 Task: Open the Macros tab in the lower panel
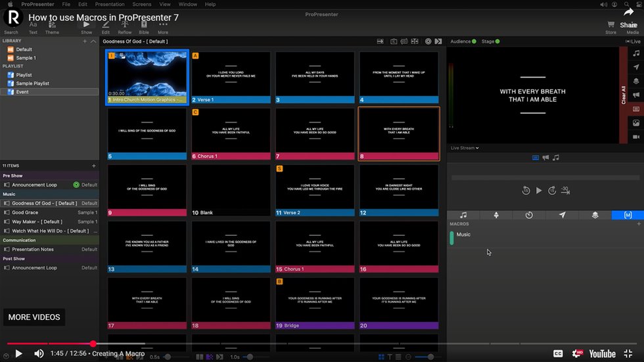coord(628,215)
